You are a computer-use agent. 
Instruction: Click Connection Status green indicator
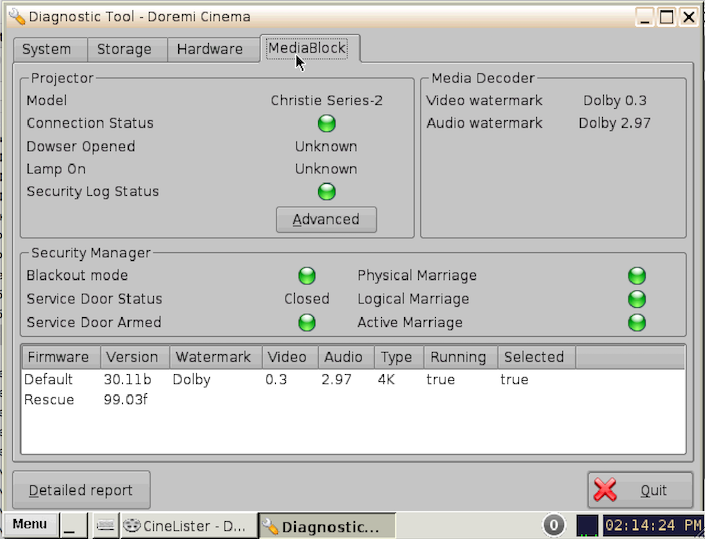tap(327, 123)
